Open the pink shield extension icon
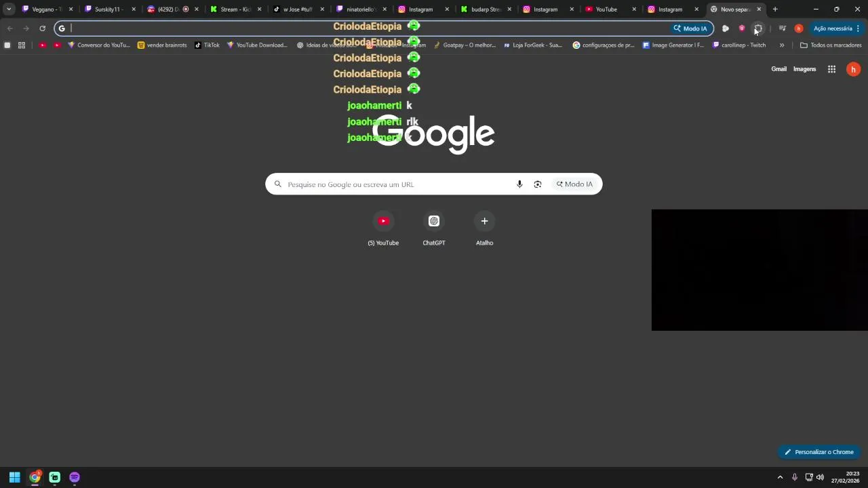 [x=742, y=28]
